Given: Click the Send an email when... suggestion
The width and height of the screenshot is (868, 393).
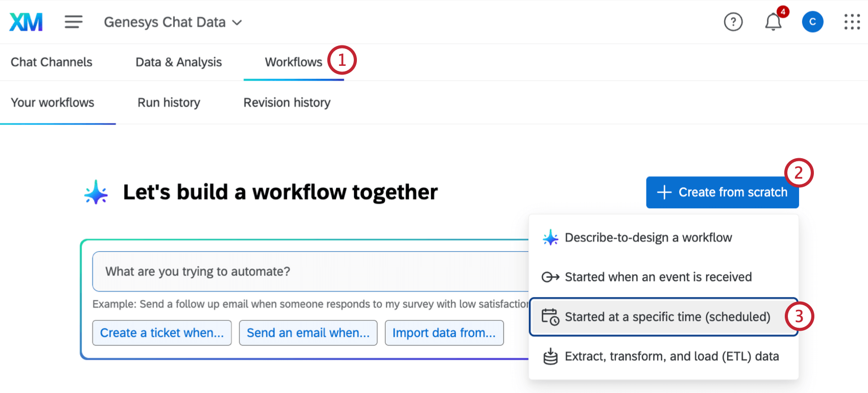Looking at the screenshot, I should point(308,332).
